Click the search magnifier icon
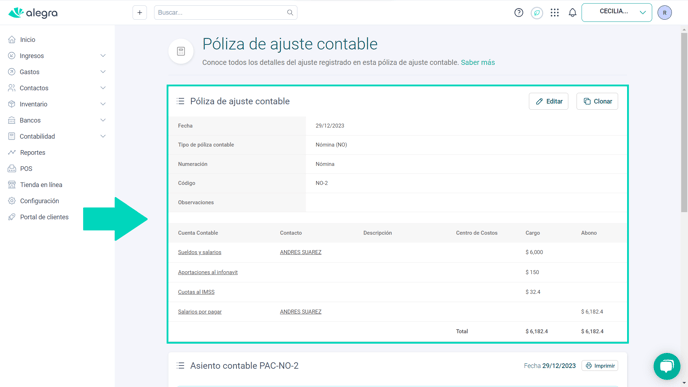The image size is (688, 387). click(x=290, y=13)
